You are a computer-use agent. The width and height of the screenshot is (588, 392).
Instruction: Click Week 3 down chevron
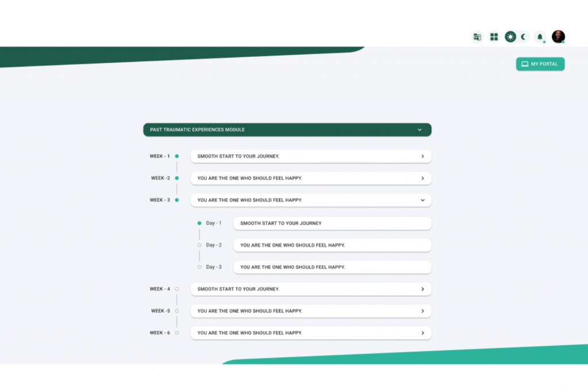[x=423, y=200]
